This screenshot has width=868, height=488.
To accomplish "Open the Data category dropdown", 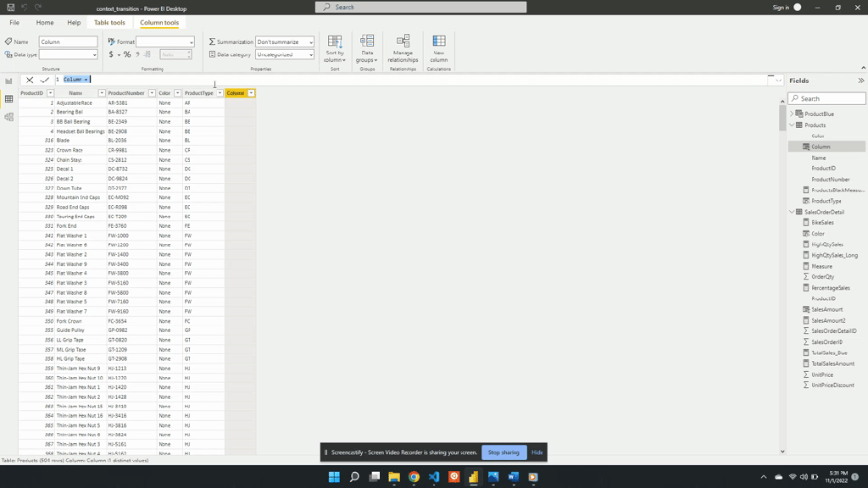I will click(x=285, y=54).
